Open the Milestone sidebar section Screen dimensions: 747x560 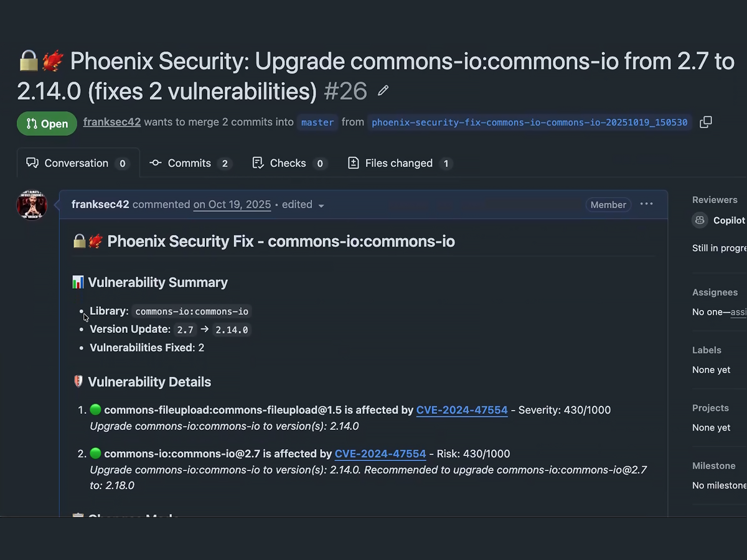[x=713, y=465]
